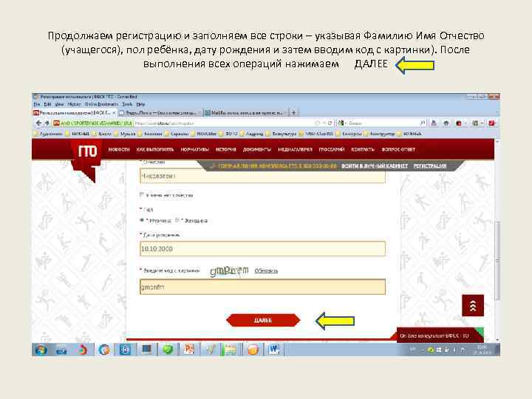Viewport: 532px width, 399px height.
Task: Open the ДОКУМЕНТЫ menu item
Action: 257,149
